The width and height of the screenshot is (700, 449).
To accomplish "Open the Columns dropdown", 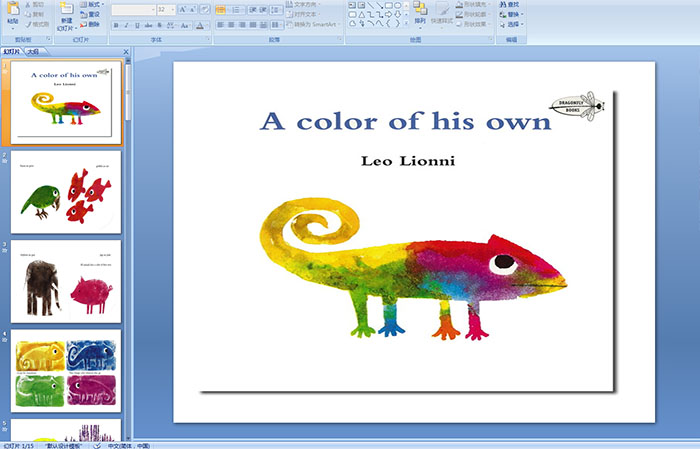I will pos(276,25).
